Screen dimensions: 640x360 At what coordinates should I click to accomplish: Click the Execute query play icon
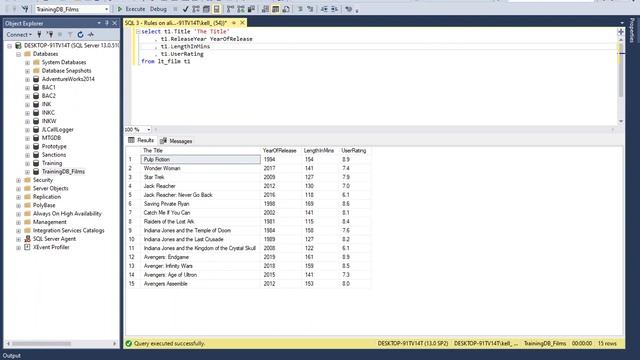point(120,9)
